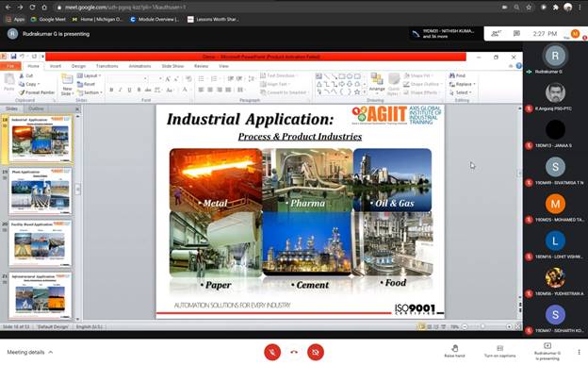The height and width of the screenshot is (365, 588).
Task: Open Select dropdown in Editing
Action: pyautogui.click(x=461, y=92)
